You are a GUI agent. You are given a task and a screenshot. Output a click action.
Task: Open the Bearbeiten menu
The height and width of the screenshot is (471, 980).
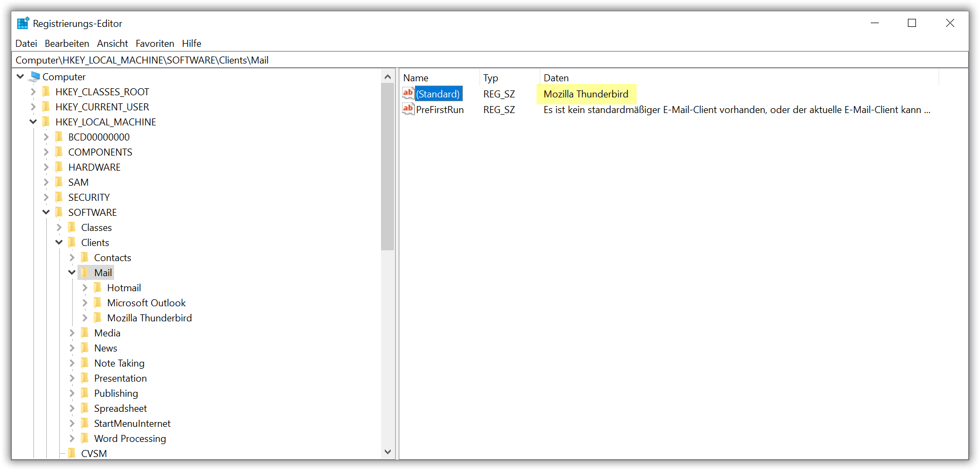click(67, 43)
